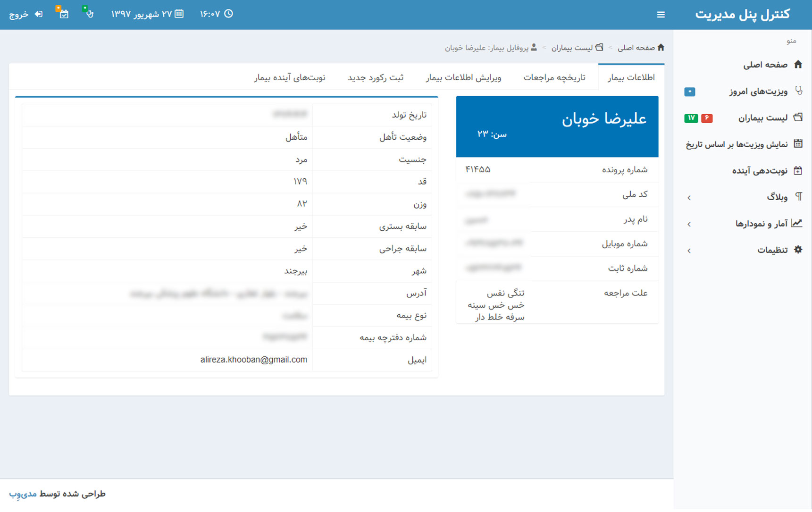Image resolution: width=812 pixels, height=512 pixels.
Task: Expand the تنظیمات submenu chevron
Action: click(689, 251)
